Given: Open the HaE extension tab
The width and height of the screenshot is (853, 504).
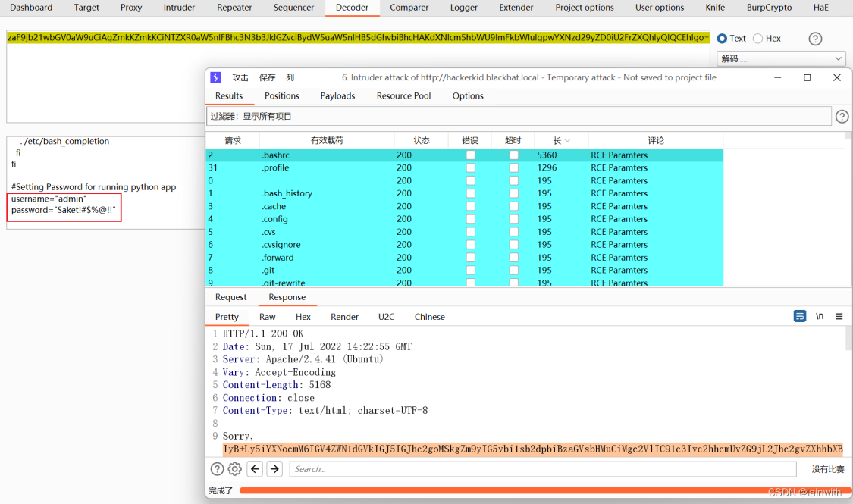Looking at the screenshot, I should pos(821,8).
